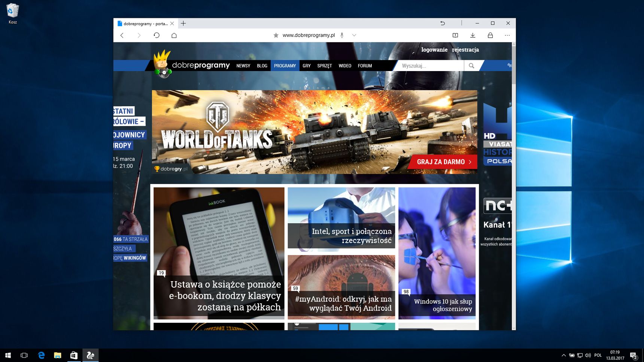Expand the address bar dropdown chevron
The height and width of the screenshot is (362, 644).
(354, 35)
